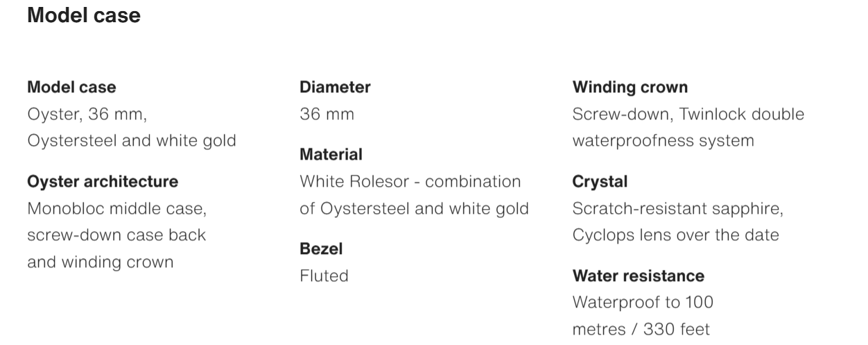Click the "Oyster, 36 mm," text line
Viewport: 868px width, 345px height.
87,114
